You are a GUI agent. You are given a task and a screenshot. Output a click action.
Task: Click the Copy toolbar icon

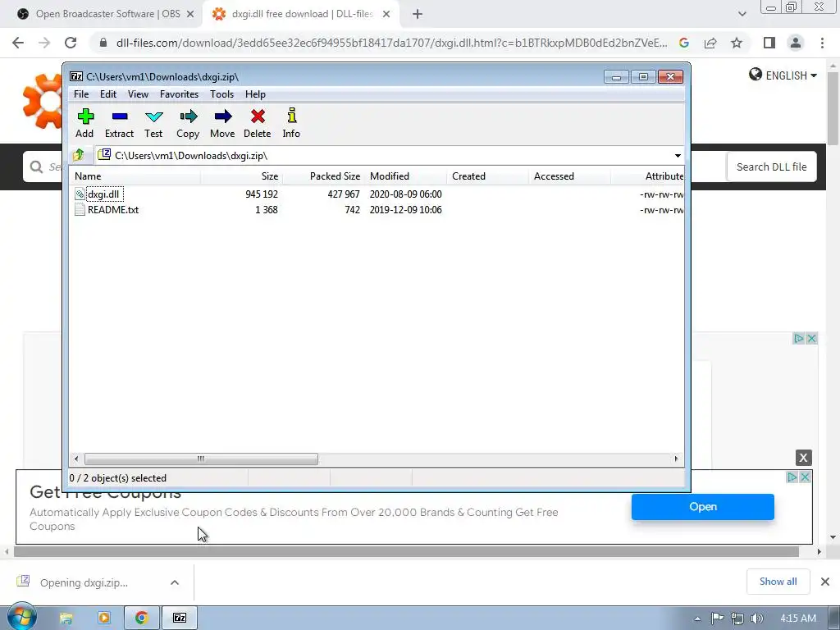tap(188, 116)
